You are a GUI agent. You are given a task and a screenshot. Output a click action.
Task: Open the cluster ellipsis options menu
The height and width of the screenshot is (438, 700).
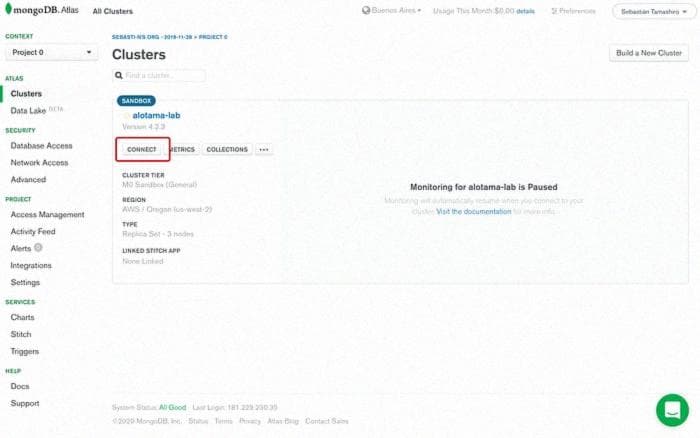[x=264, y=150]
